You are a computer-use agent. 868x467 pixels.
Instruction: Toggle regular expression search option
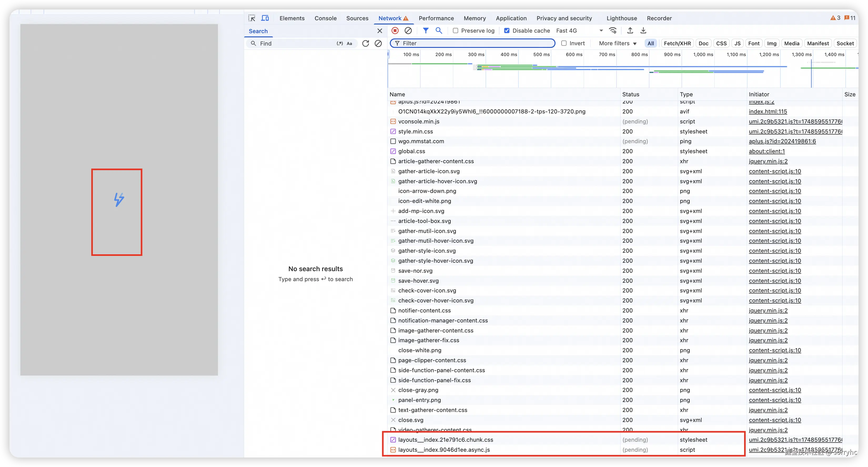point(340,43)
